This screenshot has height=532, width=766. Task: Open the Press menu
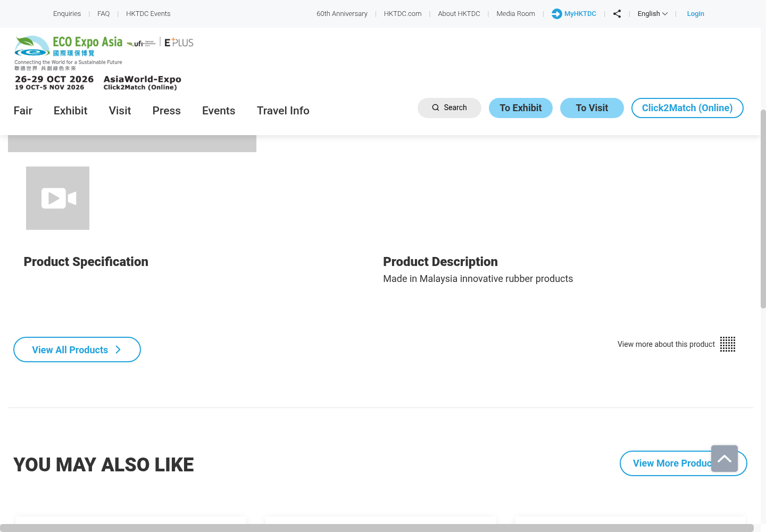pos(166,111)
